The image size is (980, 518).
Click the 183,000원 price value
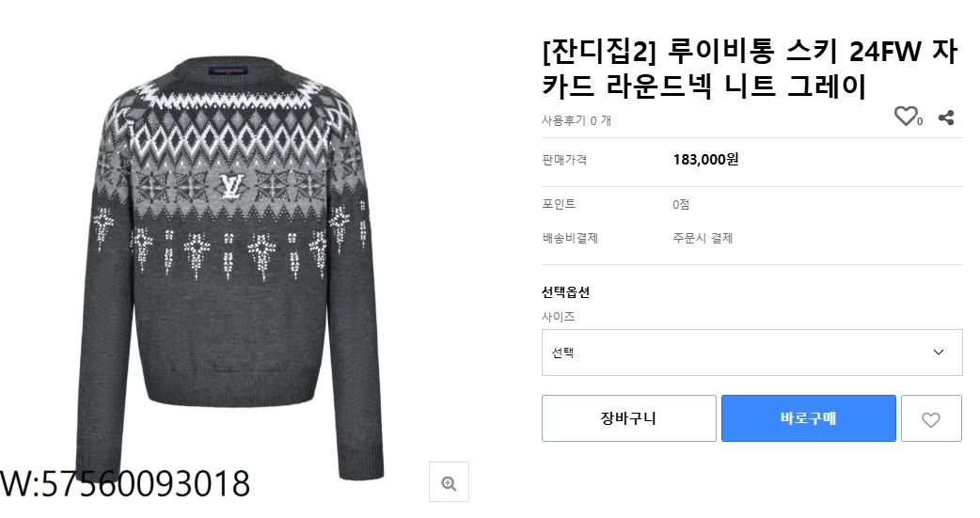pyautogui.click(x=706, y=160)
